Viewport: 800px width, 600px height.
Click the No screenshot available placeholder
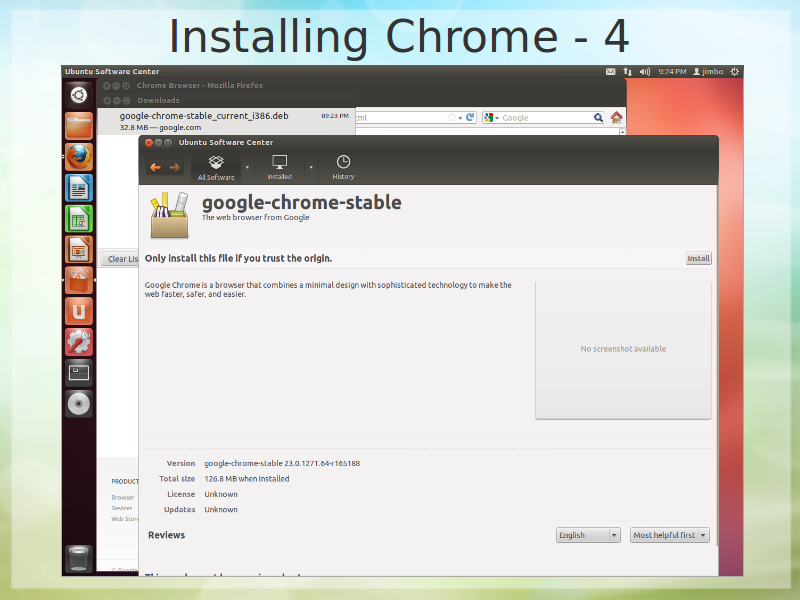623,350
